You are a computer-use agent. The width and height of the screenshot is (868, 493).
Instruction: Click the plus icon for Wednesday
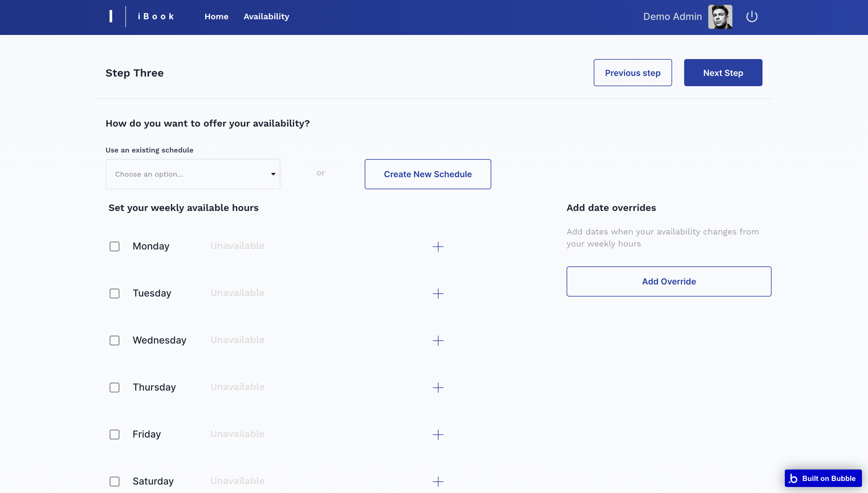(x=438, y=340)
